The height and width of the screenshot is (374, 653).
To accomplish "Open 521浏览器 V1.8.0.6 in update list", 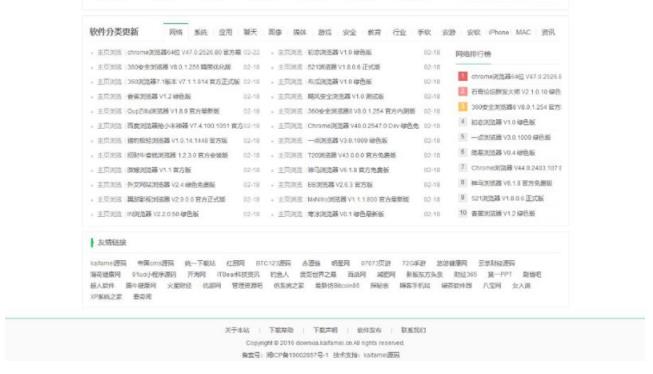I will 344,67.
